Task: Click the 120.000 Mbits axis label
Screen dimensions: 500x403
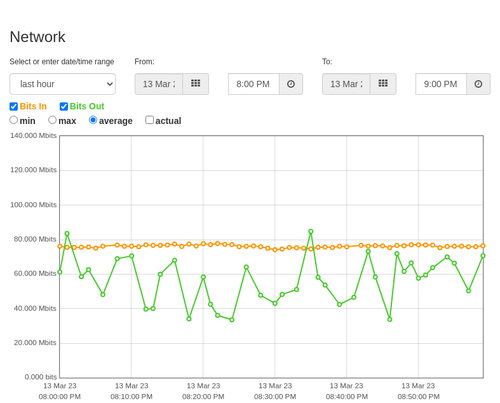Action: (33, 170)
